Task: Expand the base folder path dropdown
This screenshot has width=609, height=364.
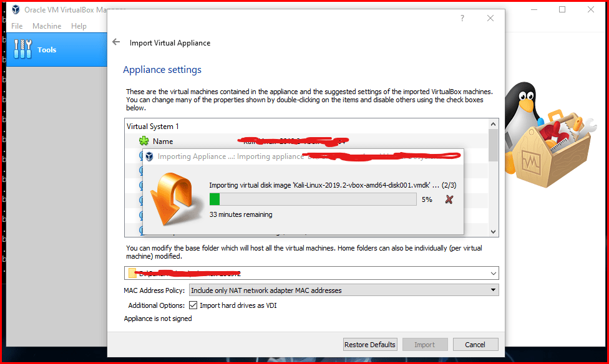Action: coord(494,273)
